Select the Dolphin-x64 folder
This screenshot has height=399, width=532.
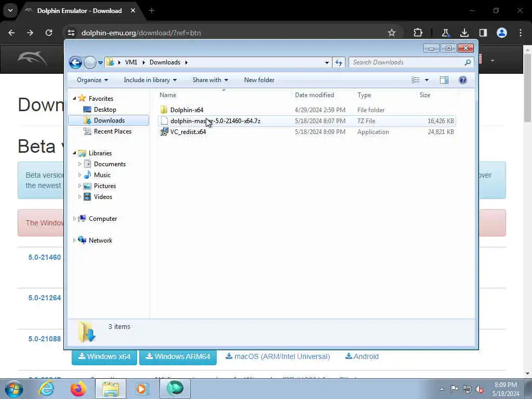point(187,110)
